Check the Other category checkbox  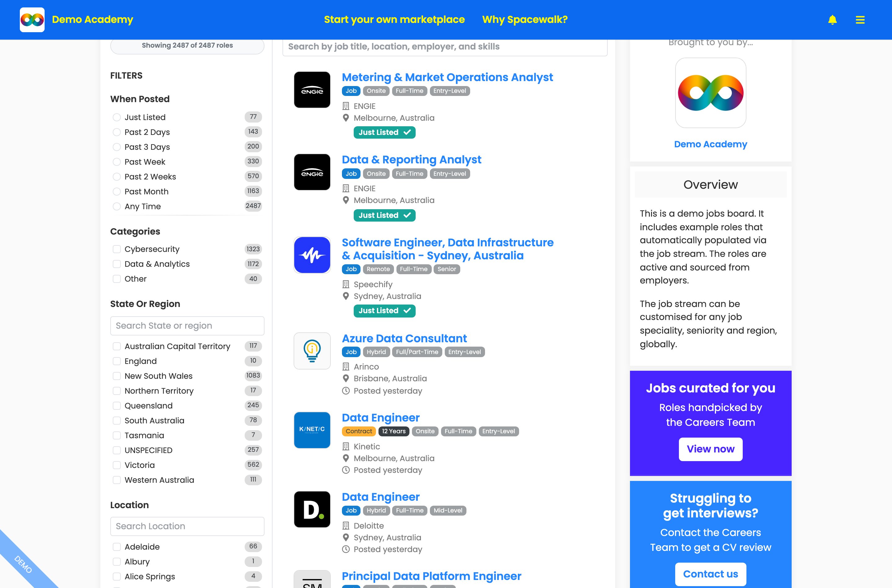click(117, 279)
